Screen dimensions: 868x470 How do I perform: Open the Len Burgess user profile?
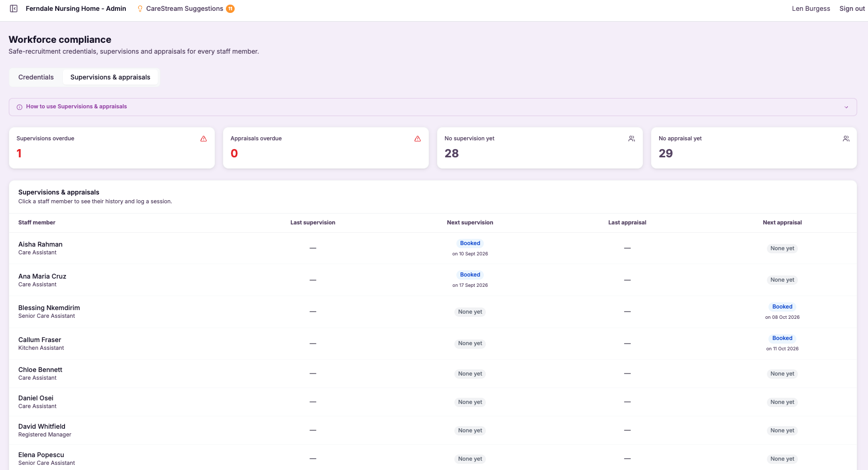pyautogui.click(x=811, y=9)
